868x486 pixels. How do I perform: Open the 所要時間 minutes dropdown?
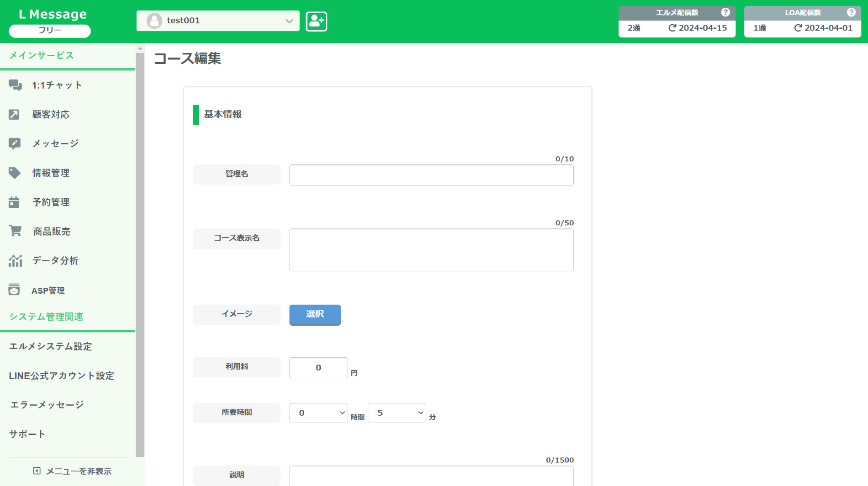[397, 412]
